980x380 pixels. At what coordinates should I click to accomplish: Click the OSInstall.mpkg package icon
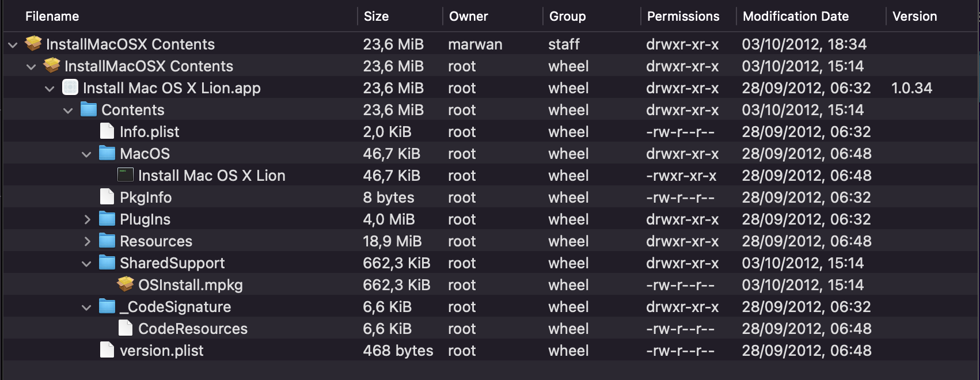point(126,284)
